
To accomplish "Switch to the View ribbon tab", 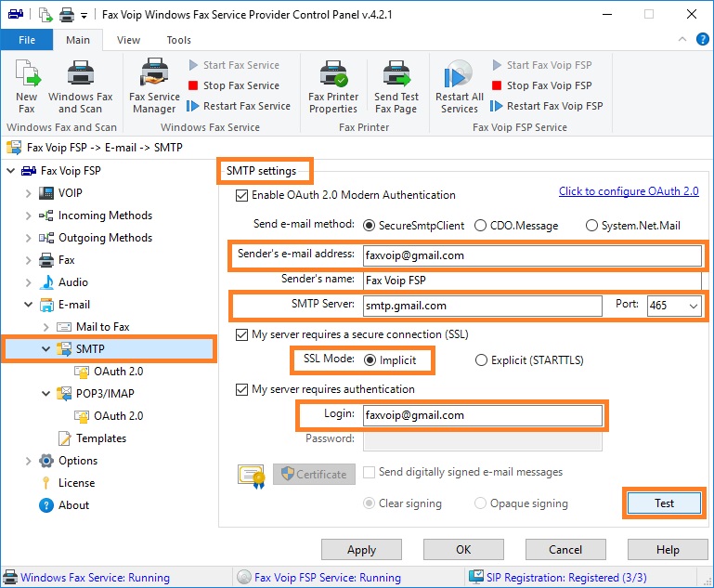I will (x=128, y=40).
